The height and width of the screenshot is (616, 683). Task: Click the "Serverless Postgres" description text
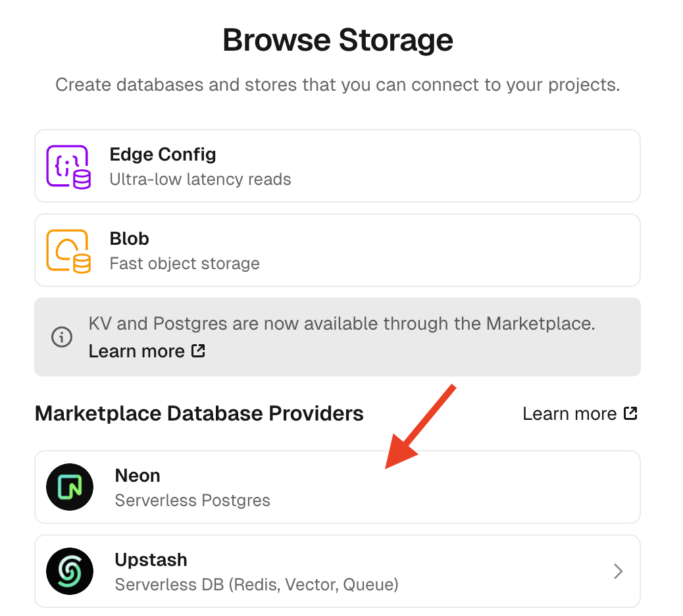pyautogui.click(x=192, y=500)
